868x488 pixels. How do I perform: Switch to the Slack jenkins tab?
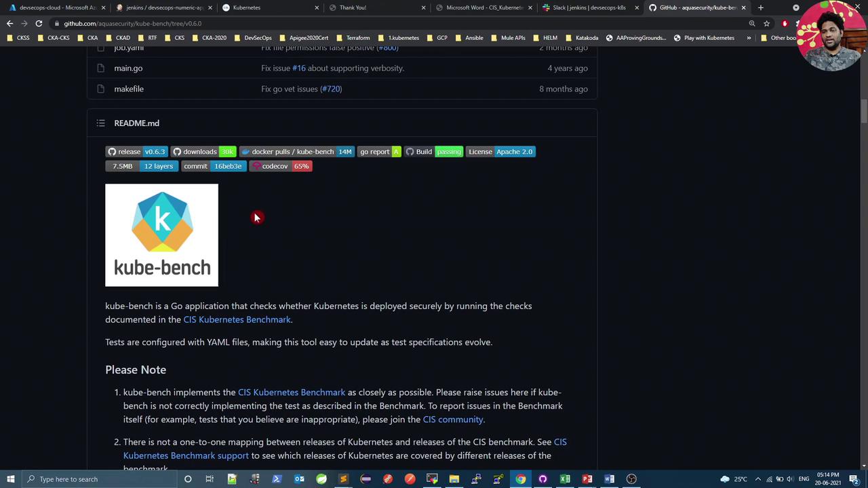[x=589, y=7]
